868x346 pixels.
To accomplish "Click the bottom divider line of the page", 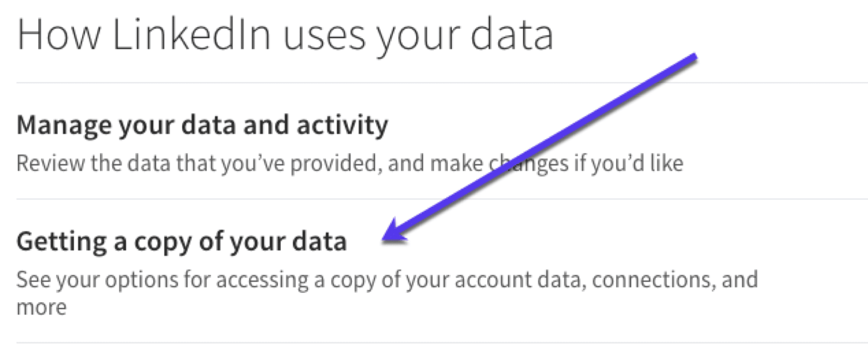I will [x=434, y=343].
